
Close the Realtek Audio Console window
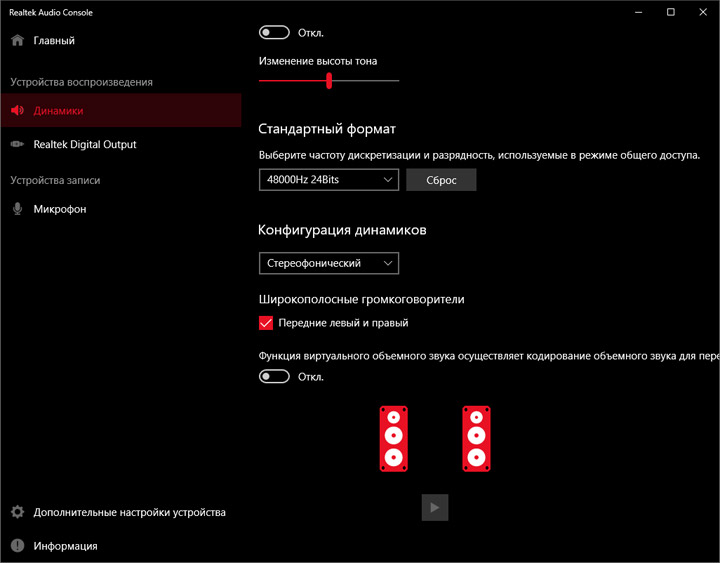click(x=703, y=12)
